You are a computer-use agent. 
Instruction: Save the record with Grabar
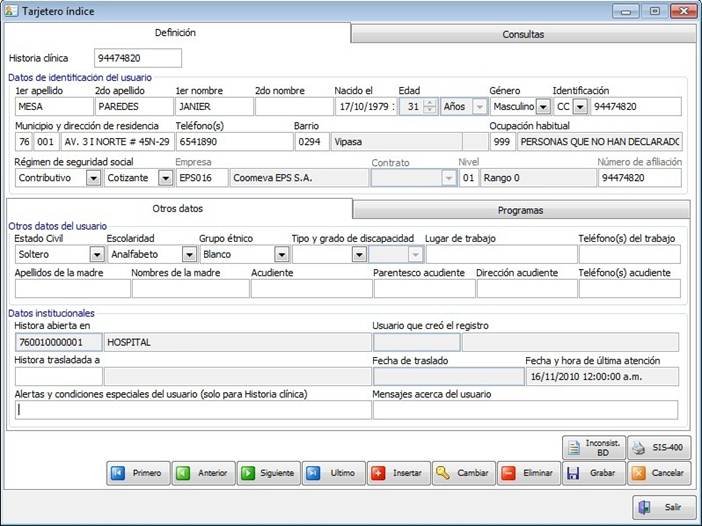click(x=594, y=473)
